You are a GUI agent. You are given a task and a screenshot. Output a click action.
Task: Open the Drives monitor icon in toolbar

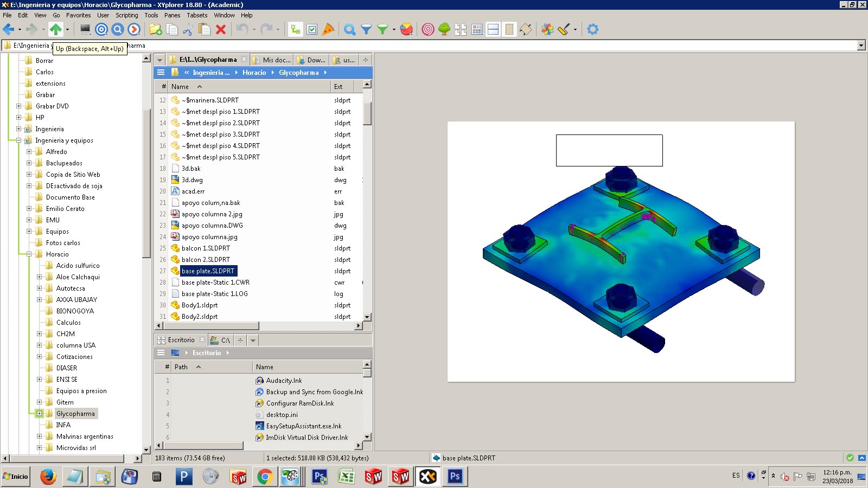(85, 29)
